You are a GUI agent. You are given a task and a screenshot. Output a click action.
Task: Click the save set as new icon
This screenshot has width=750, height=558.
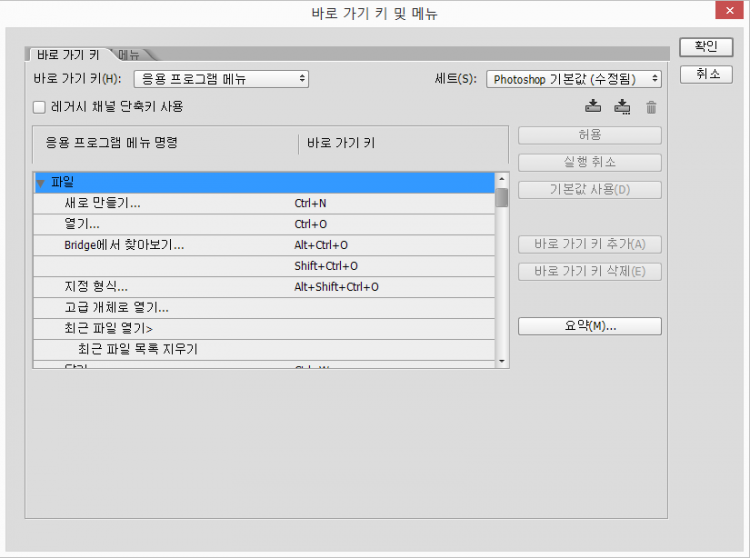(x=623, y=107)
